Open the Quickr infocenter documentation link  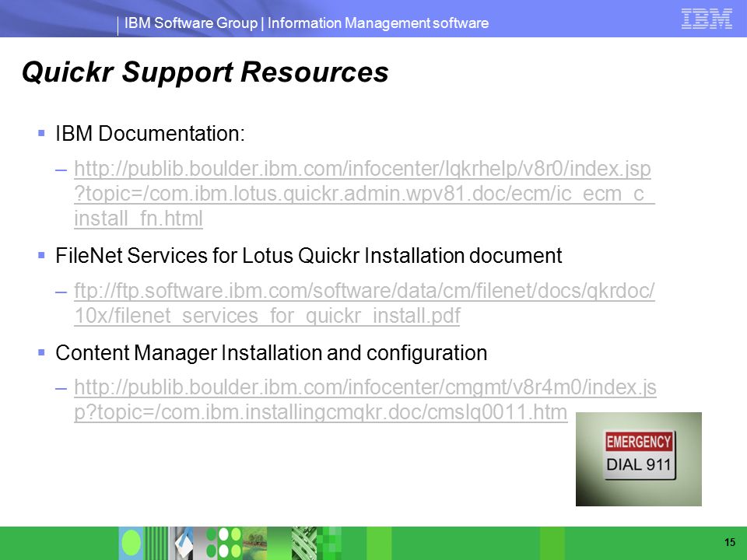(x=364, y=194)
